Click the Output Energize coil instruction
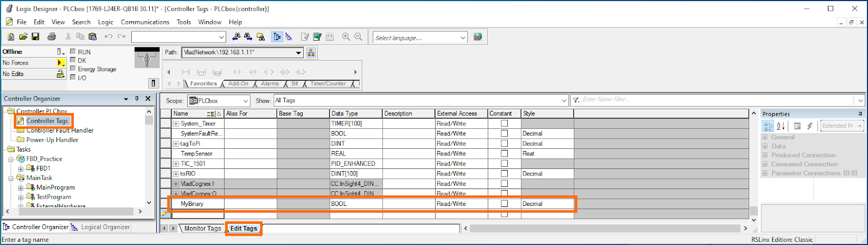 point(269,72)
